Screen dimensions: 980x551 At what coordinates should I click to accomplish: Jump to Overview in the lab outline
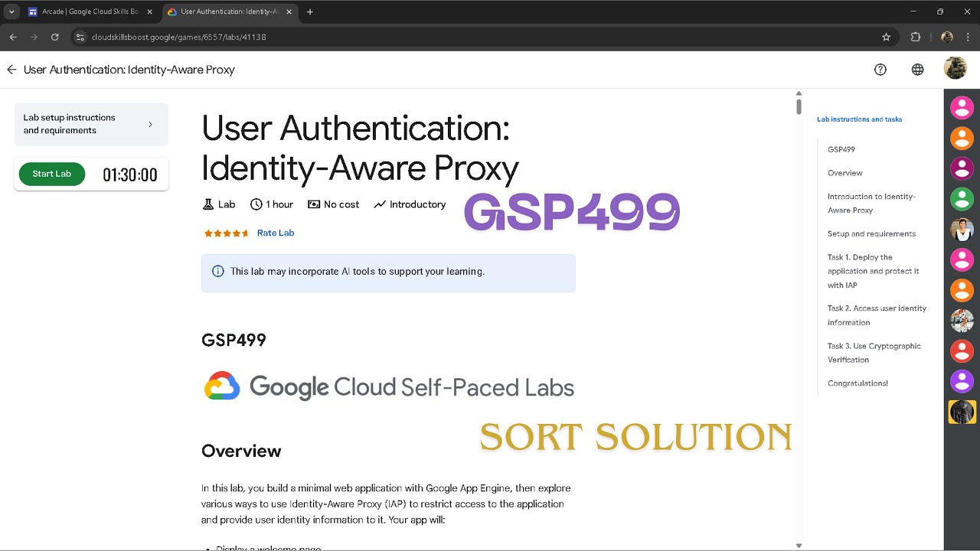click(845, 173)
